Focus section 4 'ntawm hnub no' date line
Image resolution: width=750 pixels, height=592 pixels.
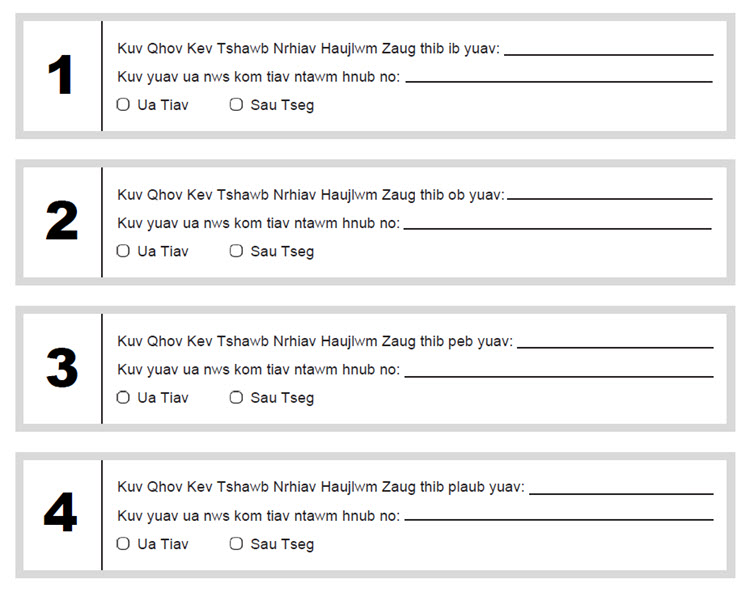coord(558,515)
